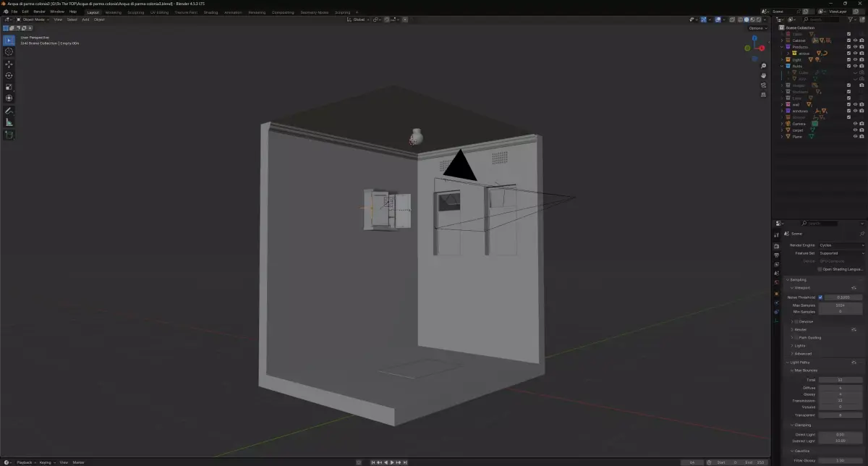Click the outliner search field
868x466 pixels.
[821, 20]
